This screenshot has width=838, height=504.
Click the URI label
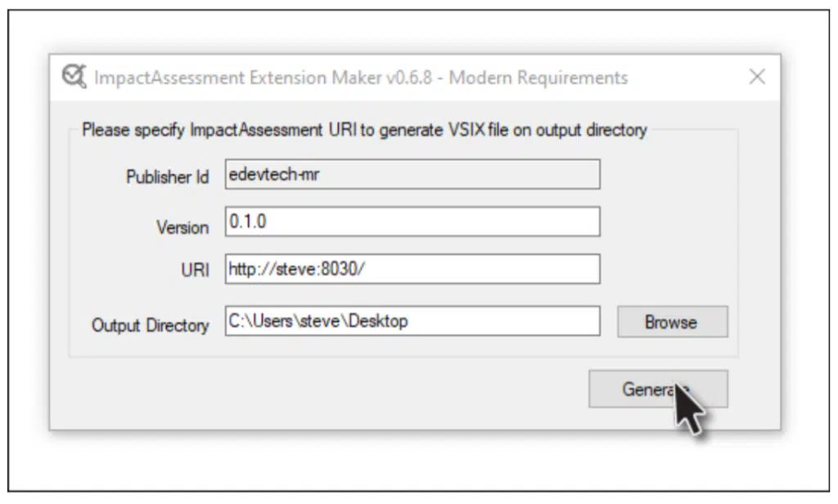[195, 271]
